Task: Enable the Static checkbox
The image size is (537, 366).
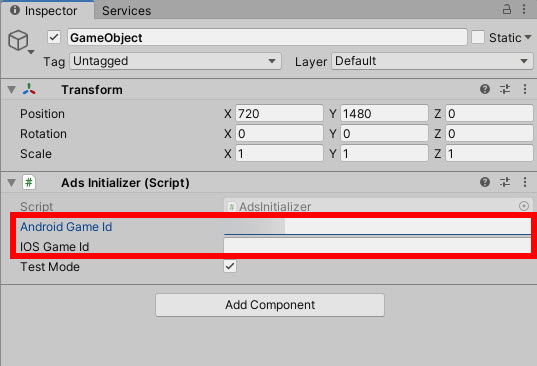Action: [x=478, y=37]
